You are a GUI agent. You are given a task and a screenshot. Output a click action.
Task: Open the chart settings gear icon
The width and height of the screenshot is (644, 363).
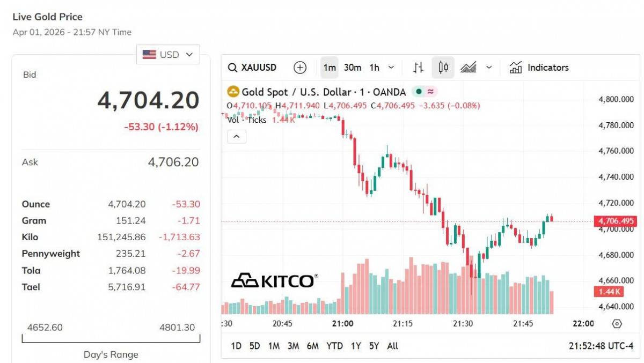click(x=617, y=324)
